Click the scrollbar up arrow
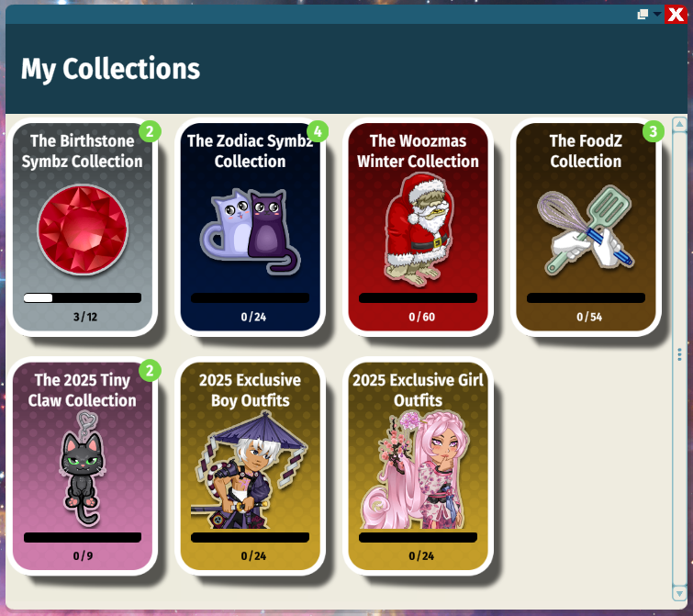The width and height of the screenshot is (693, 616). 679,125
